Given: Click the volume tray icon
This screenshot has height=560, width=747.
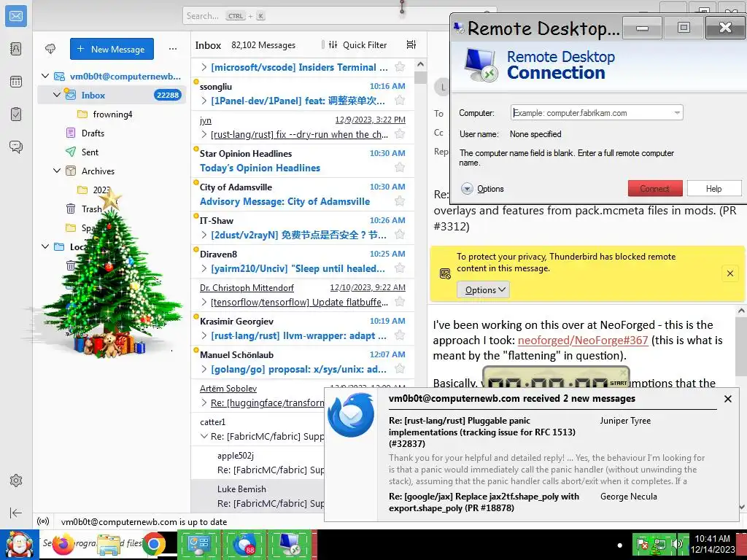Looking at the screenshot, I should point(677,544).
